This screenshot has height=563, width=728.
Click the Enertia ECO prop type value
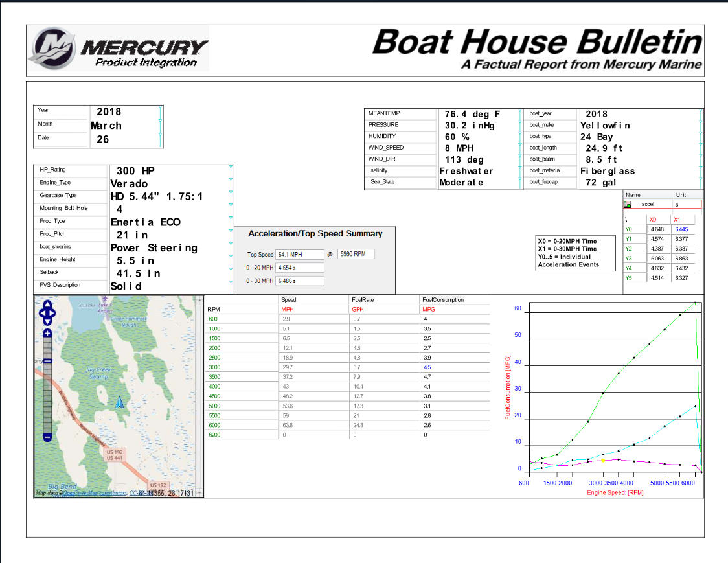145,222
